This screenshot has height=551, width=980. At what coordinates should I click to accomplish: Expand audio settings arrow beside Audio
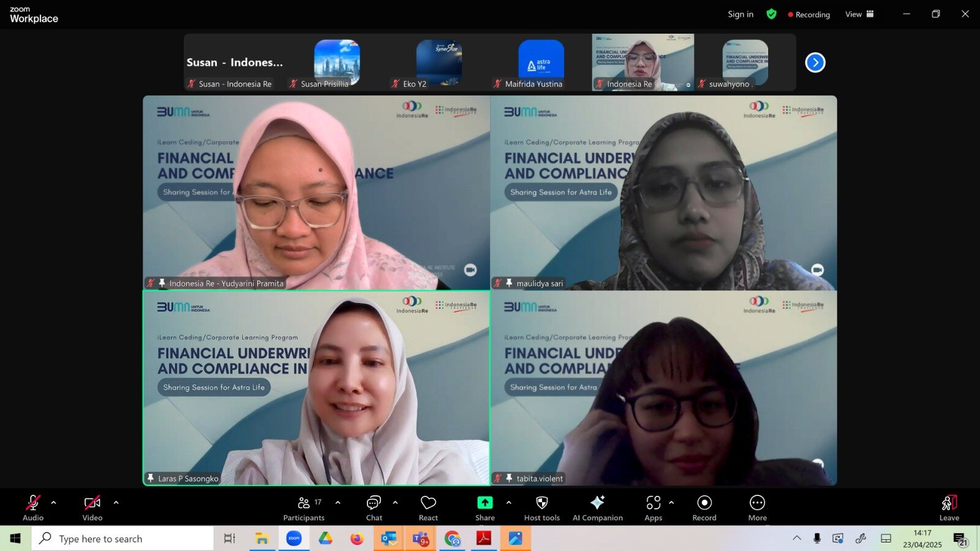point(54,503)
